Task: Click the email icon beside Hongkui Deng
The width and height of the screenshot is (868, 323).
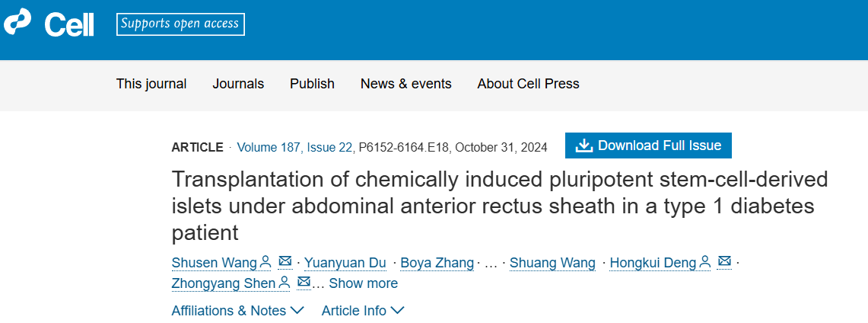Action: point(725,262)
